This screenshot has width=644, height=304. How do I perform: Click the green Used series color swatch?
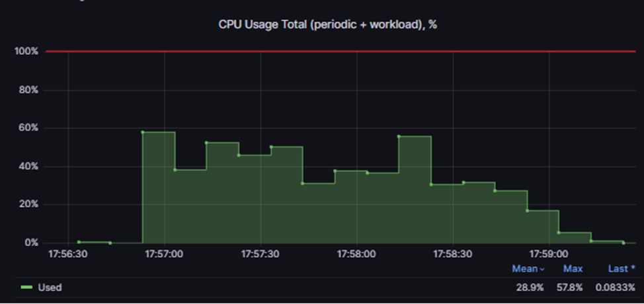pyautogui.click(x=26, y=287)
